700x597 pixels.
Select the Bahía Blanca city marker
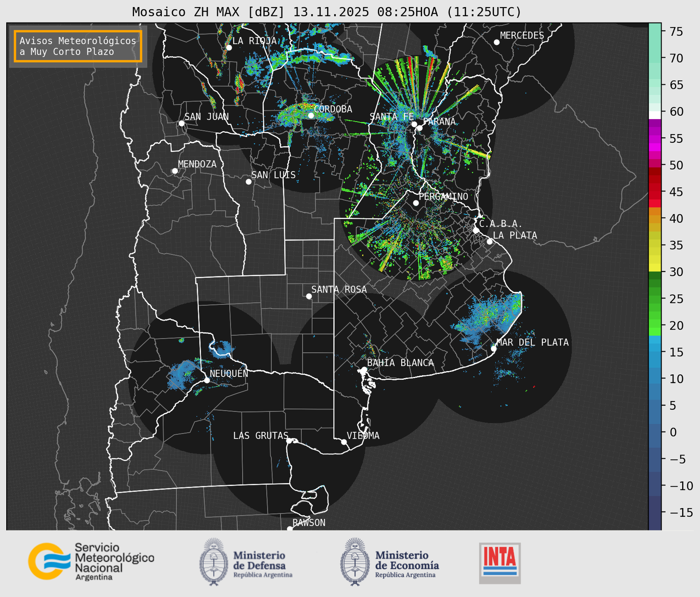pyautogui.click(x=364, y=369)
